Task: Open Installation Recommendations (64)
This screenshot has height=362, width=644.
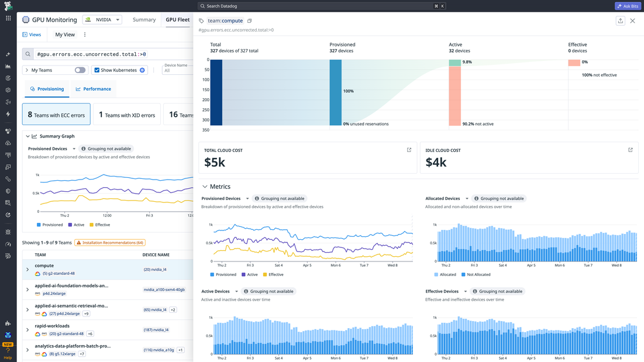Action: pyautogui.click(x=110, y=243)
